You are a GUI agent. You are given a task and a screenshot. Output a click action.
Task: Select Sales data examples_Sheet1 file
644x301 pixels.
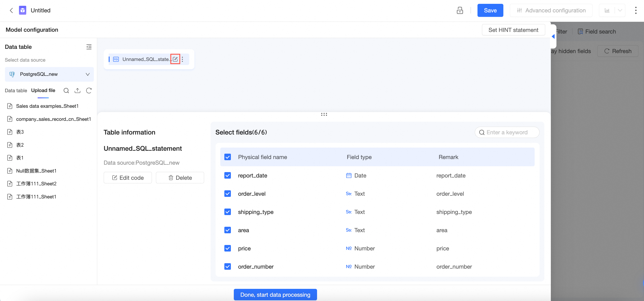tap(47, 106)
